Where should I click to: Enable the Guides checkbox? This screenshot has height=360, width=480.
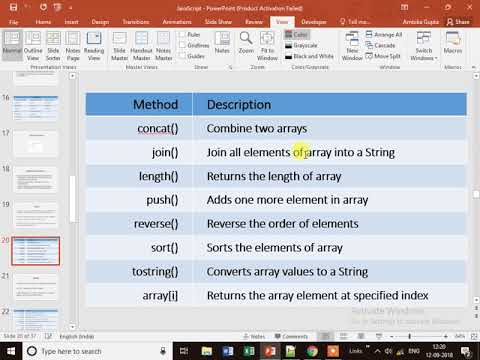183,56
